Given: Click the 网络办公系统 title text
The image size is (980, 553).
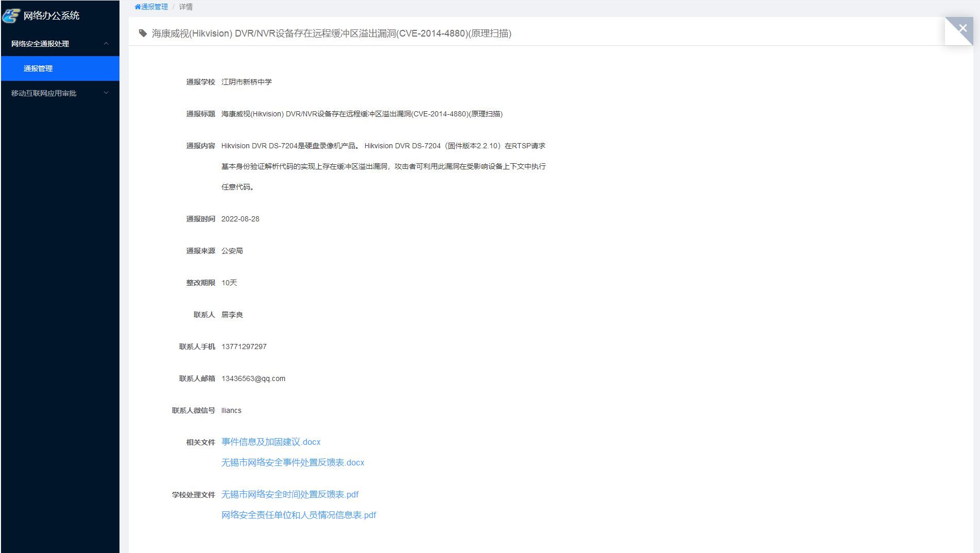Looking at the screenshot, I should point(51,15).
